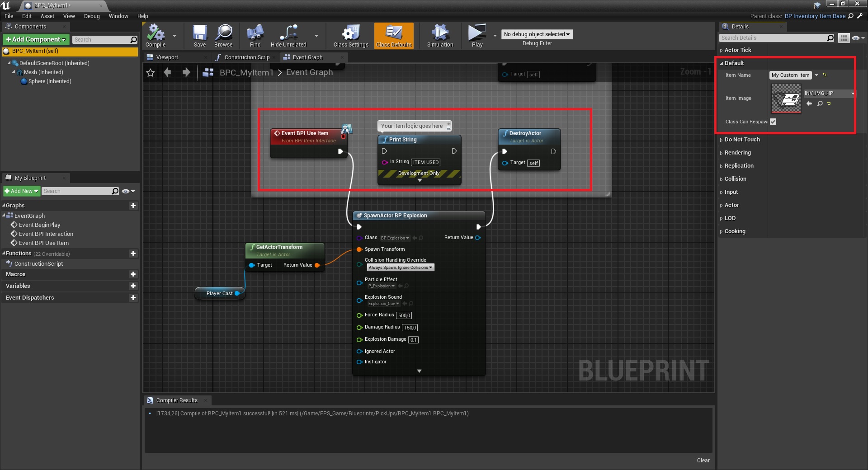This screenshot has height=470, width=868.
Task: Expand the Rendering section in Details
Action: 737,153
